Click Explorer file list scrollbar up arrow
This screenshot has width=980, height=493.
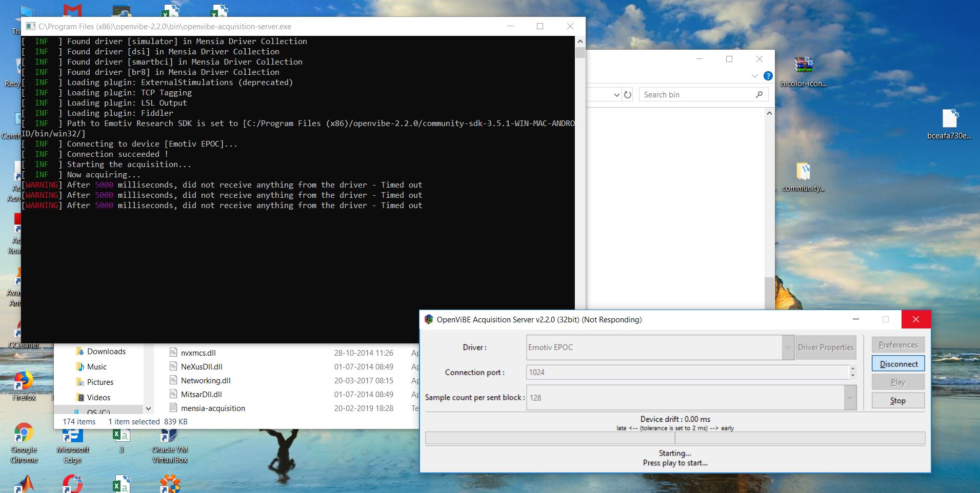pos(769,113)
